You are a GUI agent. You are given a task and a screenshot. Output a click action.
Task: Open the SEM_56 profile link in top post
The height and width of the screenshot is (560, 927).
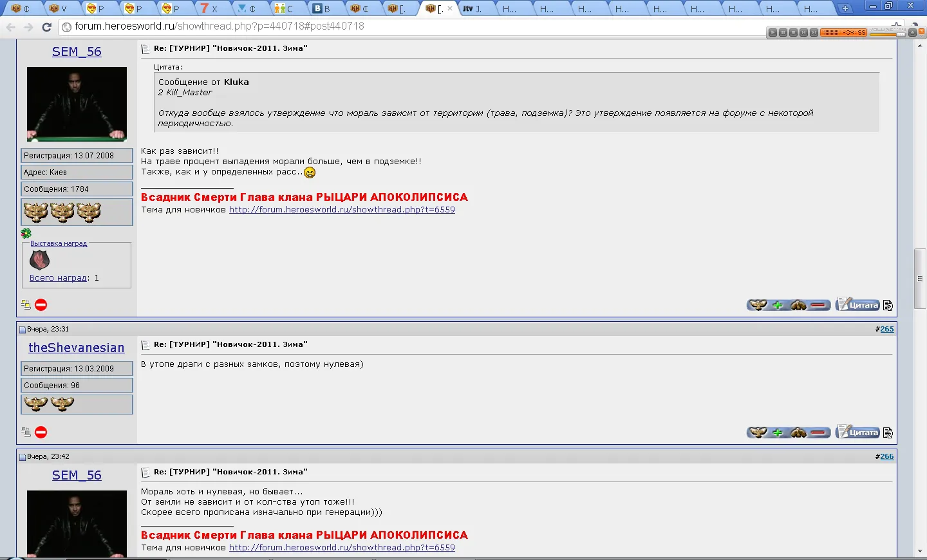click(77, 51)
